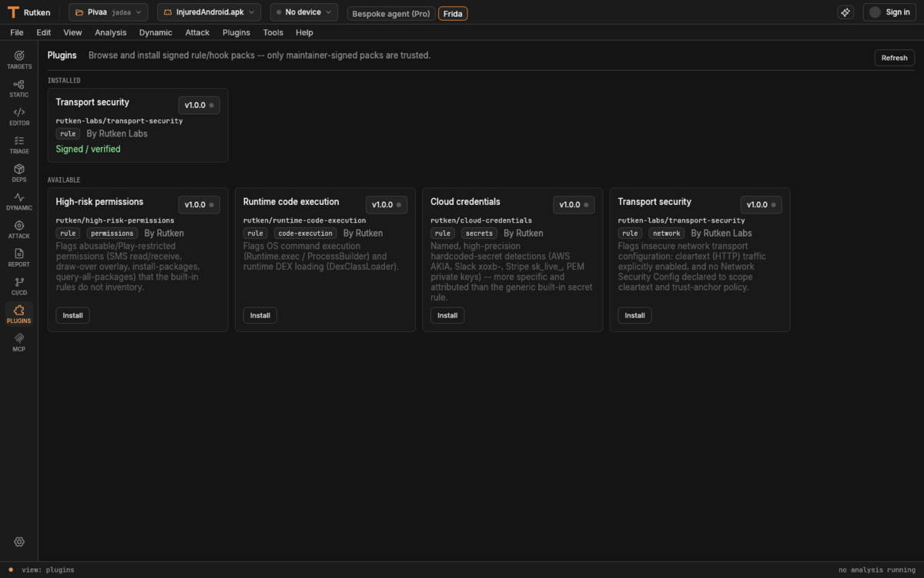This screenshot has width=924, height=578.
Task: Open the Editor sidebar panel
Action: click(19, 116)
